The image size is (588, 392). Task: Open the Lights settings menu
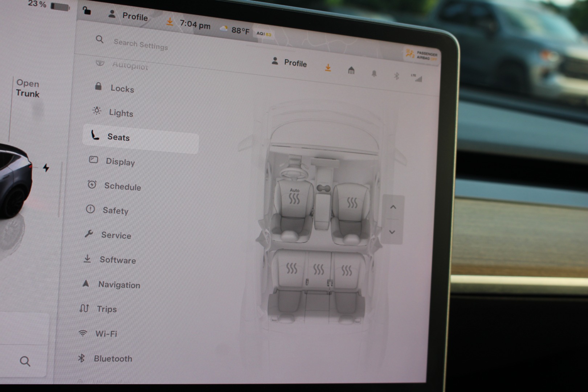click(x=113, y=112)
